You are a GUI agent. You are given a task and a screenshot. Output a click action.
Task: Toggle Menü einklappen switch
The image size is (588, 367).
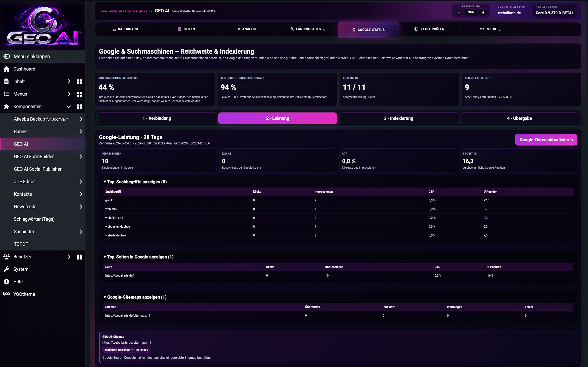7,57
